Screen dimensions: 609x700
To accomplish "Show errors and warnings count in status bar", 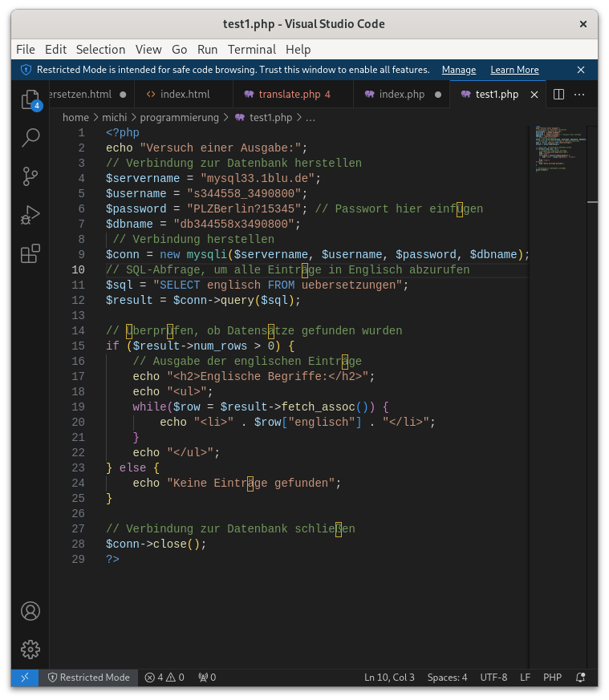I will tap(164, 678).
